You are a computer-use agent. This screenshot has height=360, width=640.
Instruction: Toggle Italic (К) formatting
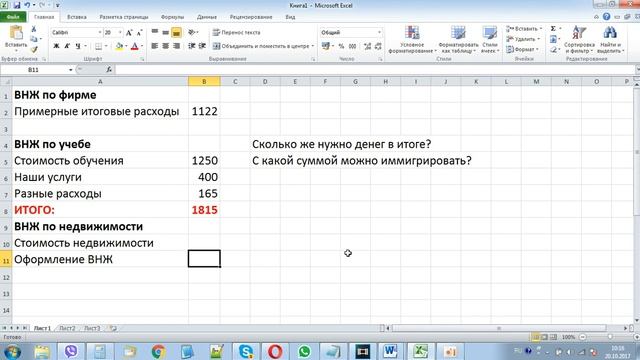point(67,46)
